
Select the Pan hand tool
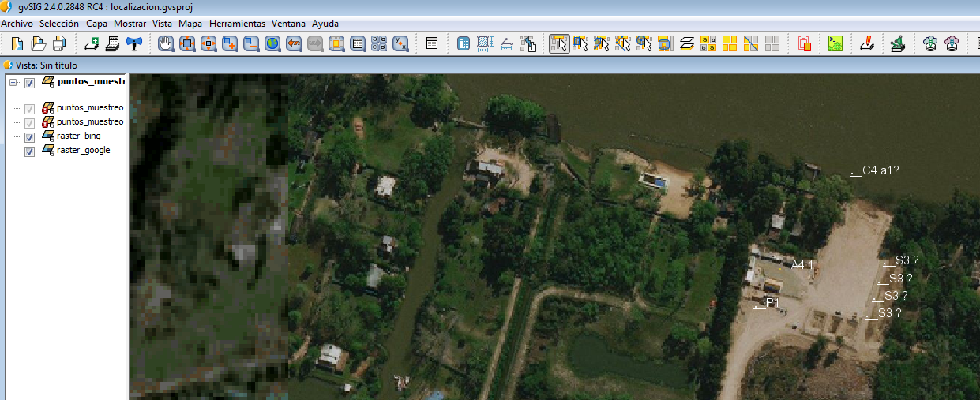(165, 43)
